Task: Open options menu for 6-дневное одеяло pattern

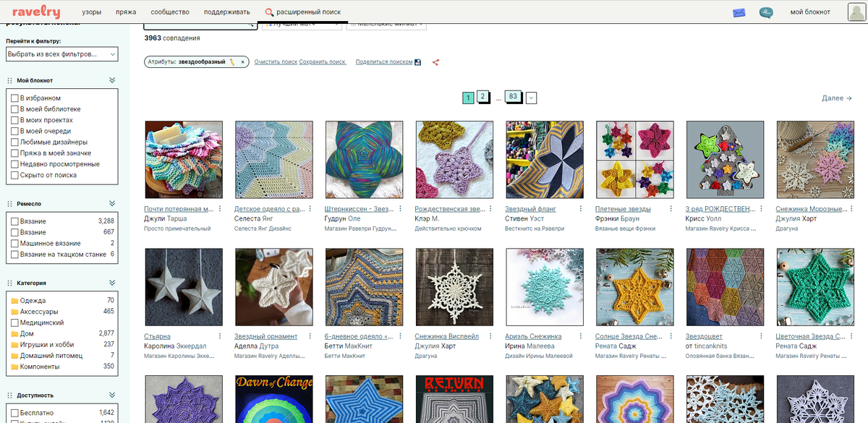Action: 400,336
